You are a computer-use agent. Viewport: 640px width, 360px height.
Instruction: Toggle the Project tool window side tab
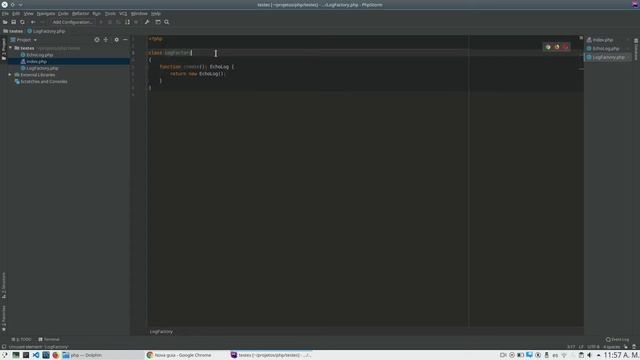[4, 49]
